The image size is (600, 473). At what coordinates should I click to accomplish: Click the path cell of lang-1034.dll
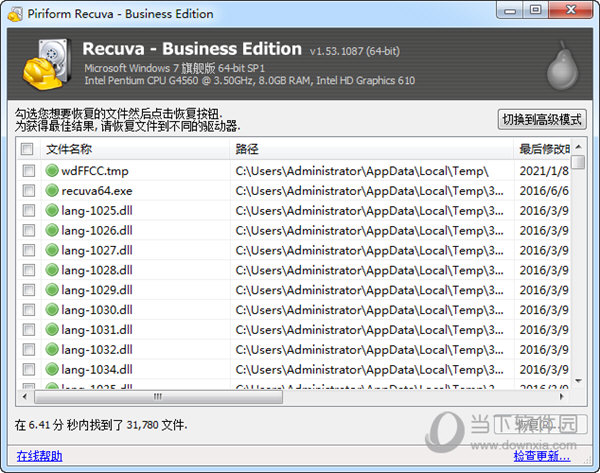(372, 369)
